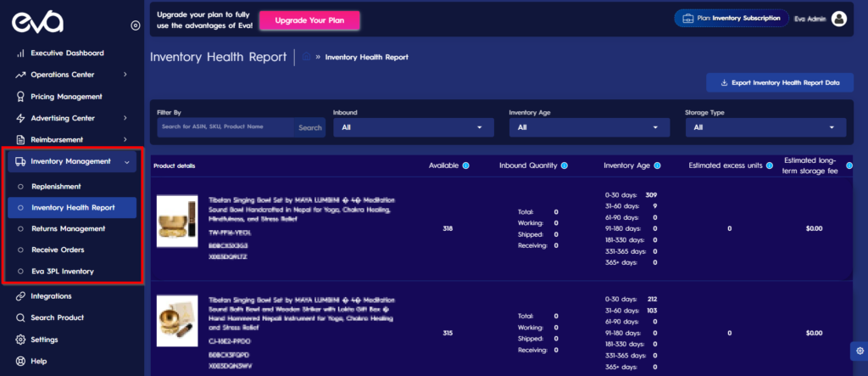The width and height of the screenshot is (868, 376).
Task: Click the 0-30 days value 212
Action: [x=652, y=300]
